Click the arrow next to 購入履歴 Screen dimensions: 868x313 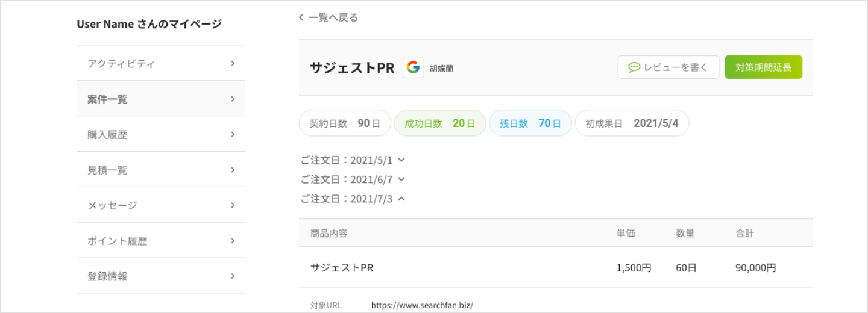click(233, 134)
